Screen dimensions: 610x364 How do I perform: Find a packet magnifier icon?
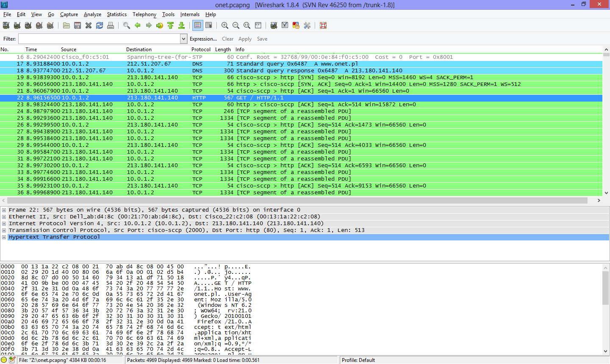127,25
